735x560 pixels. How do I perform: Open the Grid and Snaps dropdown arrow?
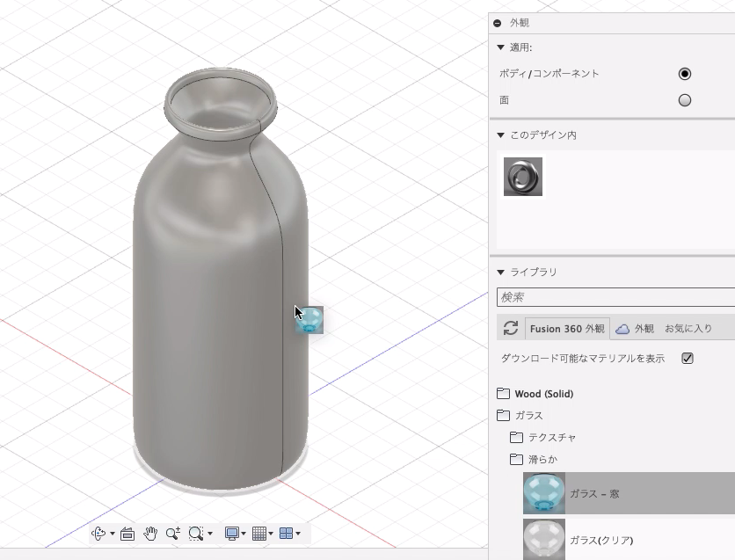(x=271, y=534)
